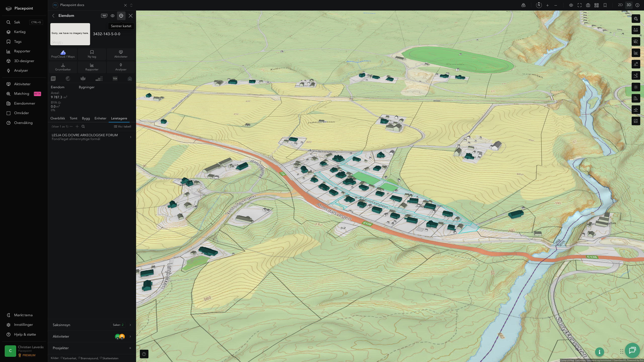Image resolution: width=644 pixels, height=362 pixels.
Task: Expand the Aktiviteter section at panel bottom
Action: (92, 337)
